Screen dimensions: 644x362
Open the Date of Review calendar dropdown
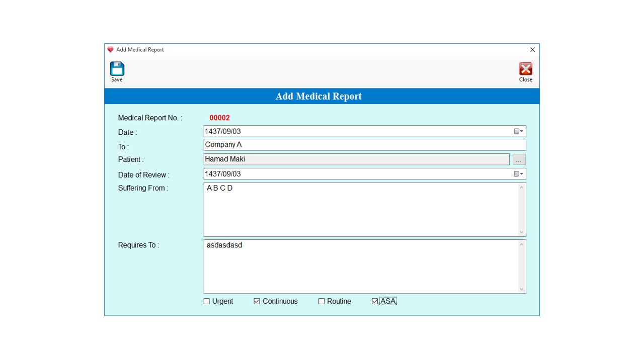[519, 174]
